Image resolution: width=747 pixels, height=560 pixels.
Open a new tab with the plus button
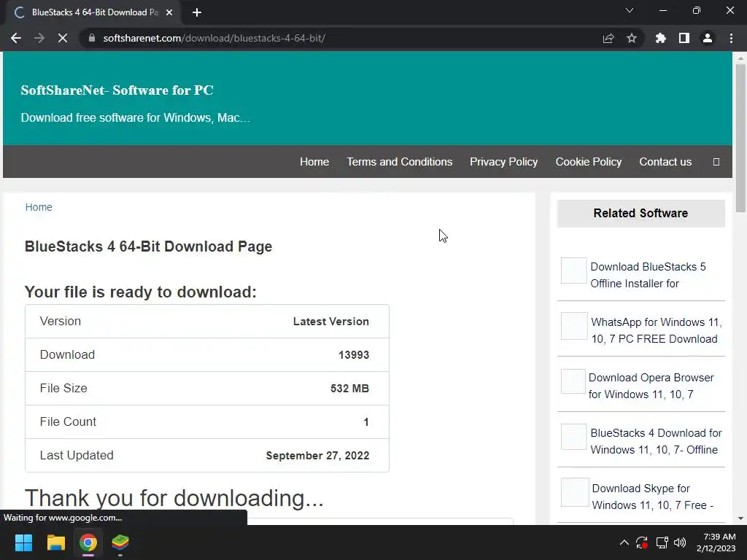tap(197, 12)
